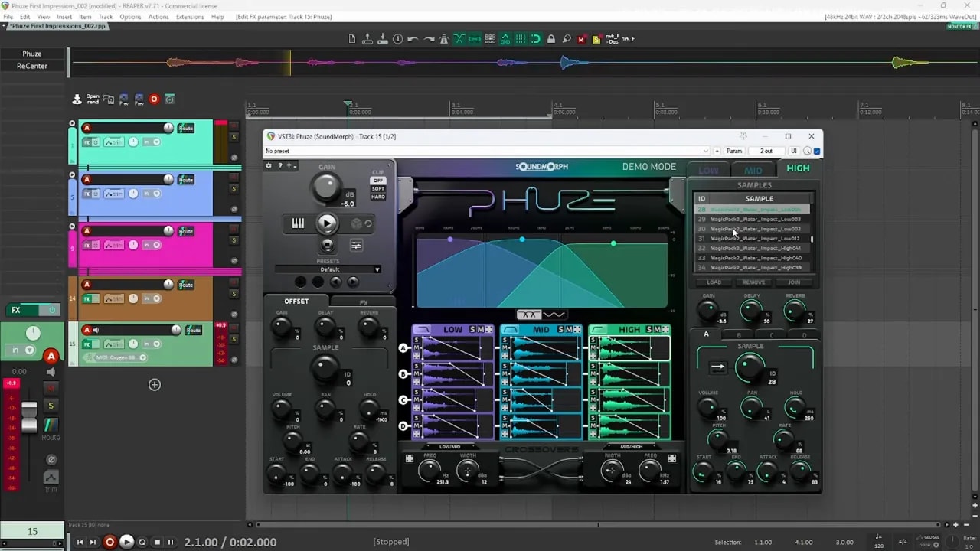Switch to the OFFSET tab

296,302
